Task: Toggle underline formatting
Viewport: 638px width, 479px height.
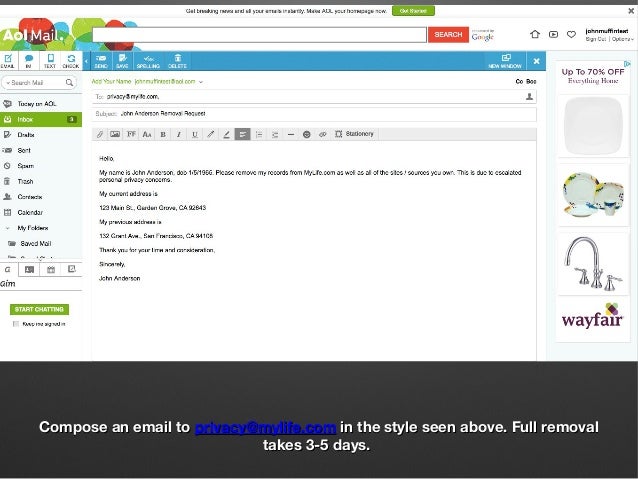Action: (x=195, y=134)
